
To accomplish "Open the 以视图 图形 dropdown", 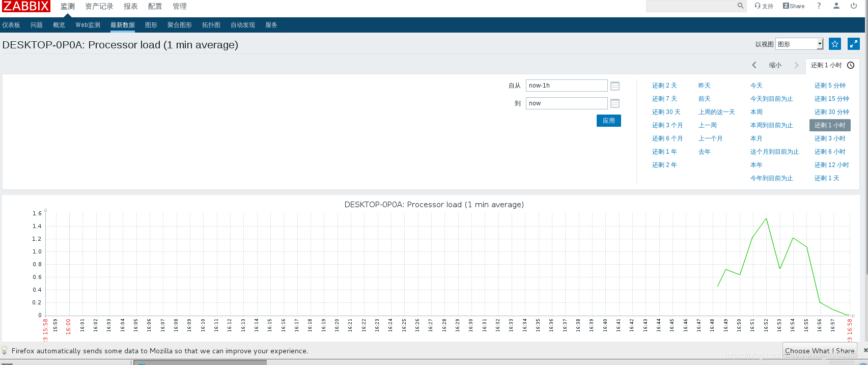I will (799, 44).
